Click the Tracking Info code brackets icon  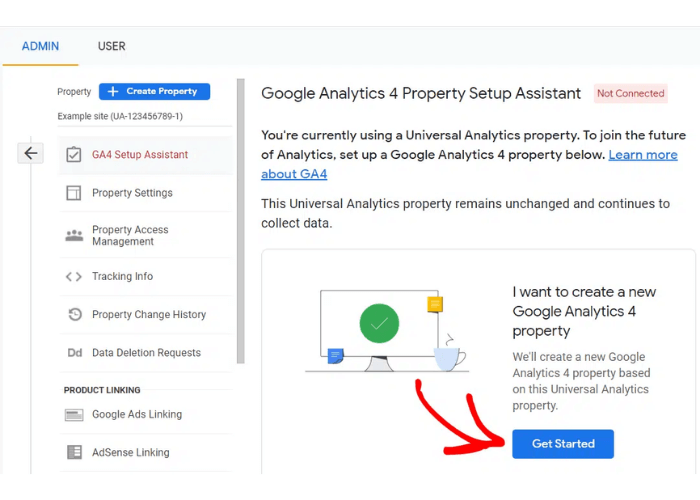74,277
